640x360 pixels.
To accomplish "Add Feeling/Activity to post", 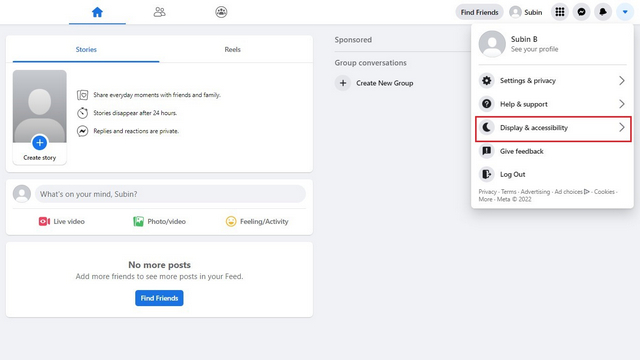I will (x=257, y=222).
